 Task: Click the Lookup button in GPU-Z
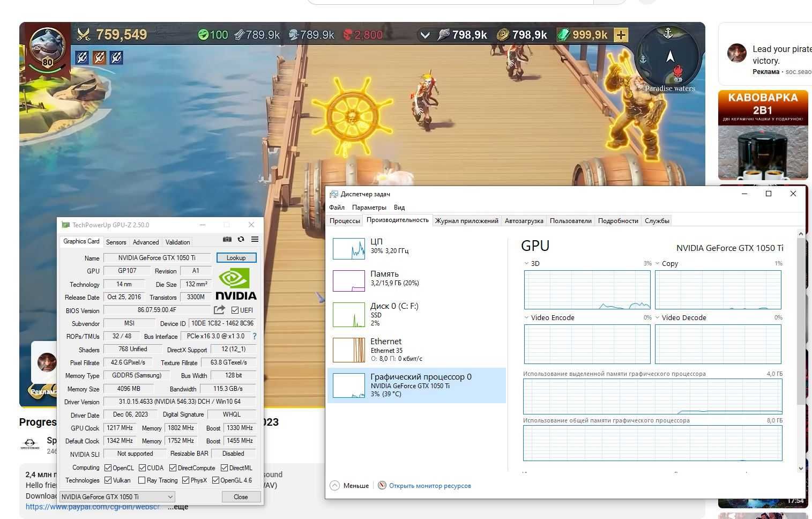point(236,258)
